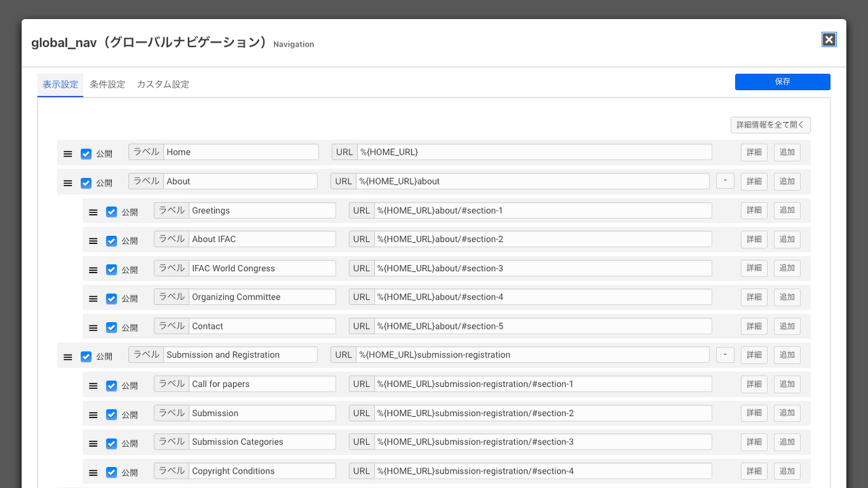Image resolution: width=868 pixels, height=488 pixels.
Task: Click drag handle for Submission and Registration row
Action: (68, 357)
